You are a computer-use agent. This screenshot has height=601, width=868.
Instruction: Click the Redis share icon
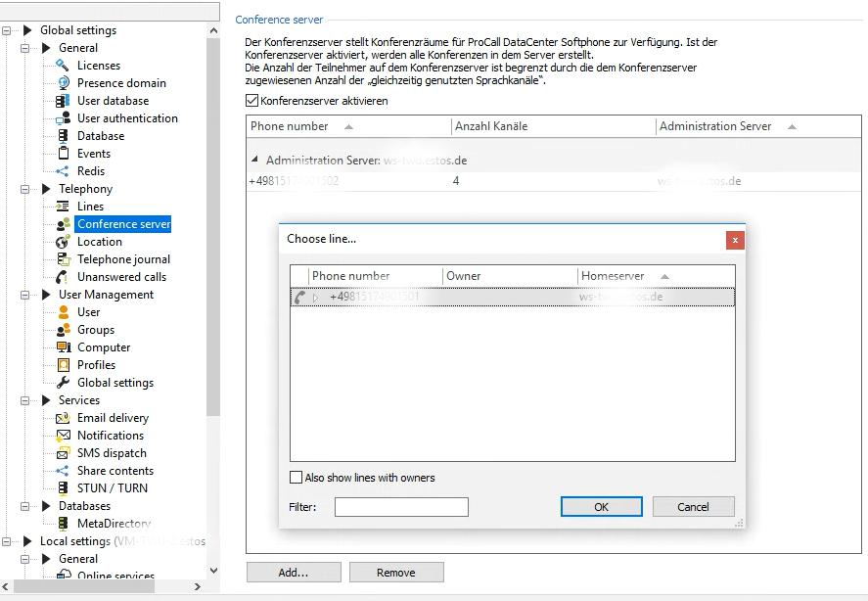tap(63, 171)
